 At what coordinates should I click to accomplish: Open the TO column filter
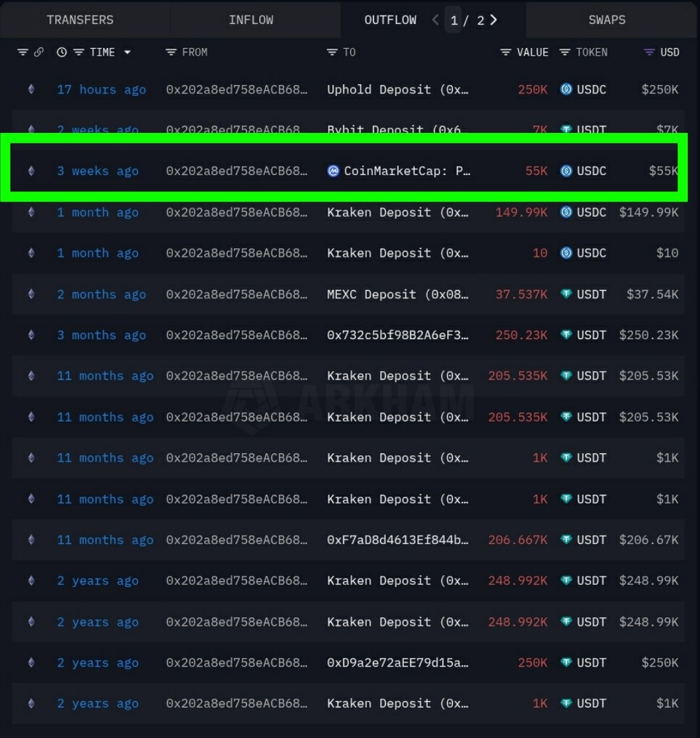[x=332, y=53]
